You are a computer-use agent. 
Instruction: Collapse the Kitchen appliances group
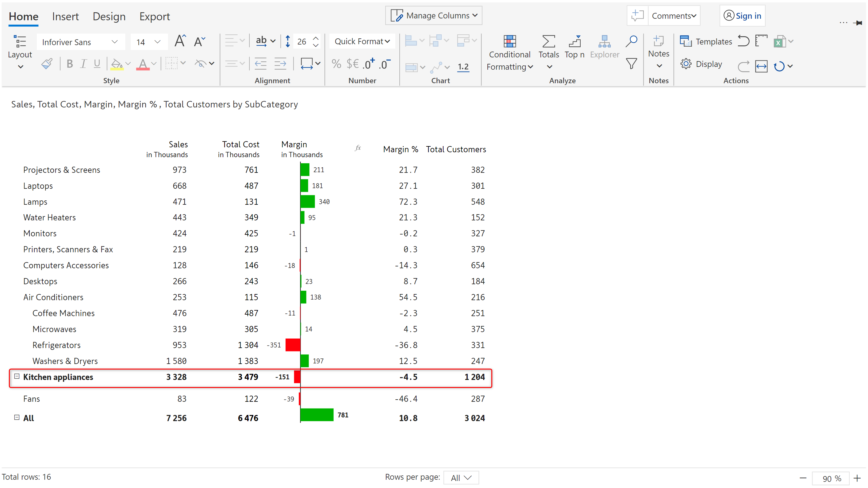[17, 376]
